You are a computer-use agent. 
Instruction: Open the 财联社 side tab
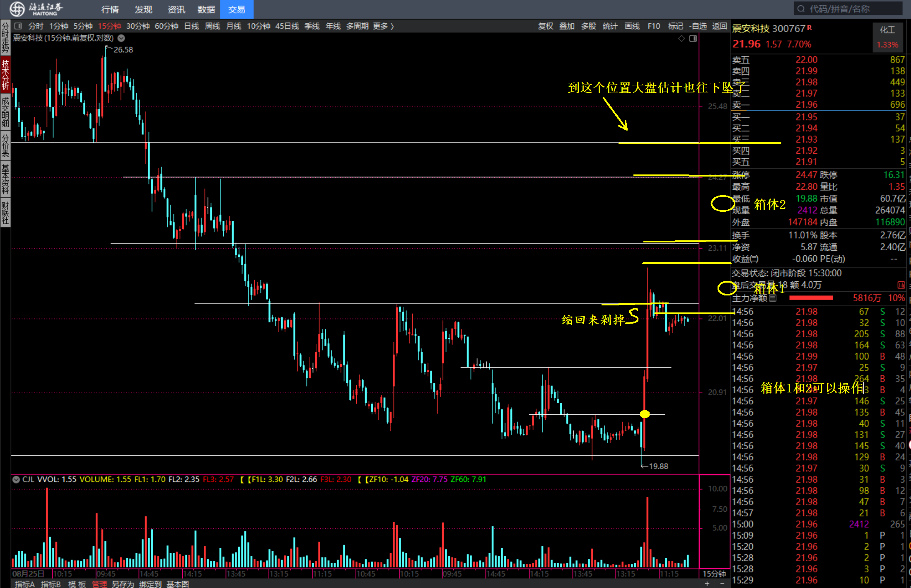[5, 213]
